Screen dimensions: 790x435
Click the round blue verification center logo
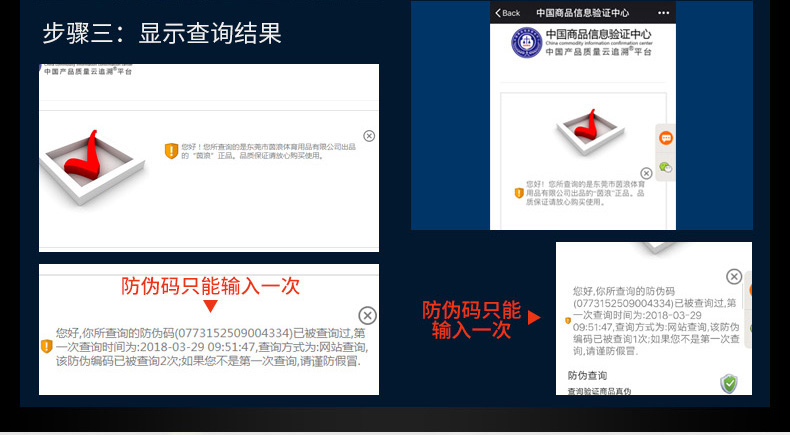[x=525, y=43]
